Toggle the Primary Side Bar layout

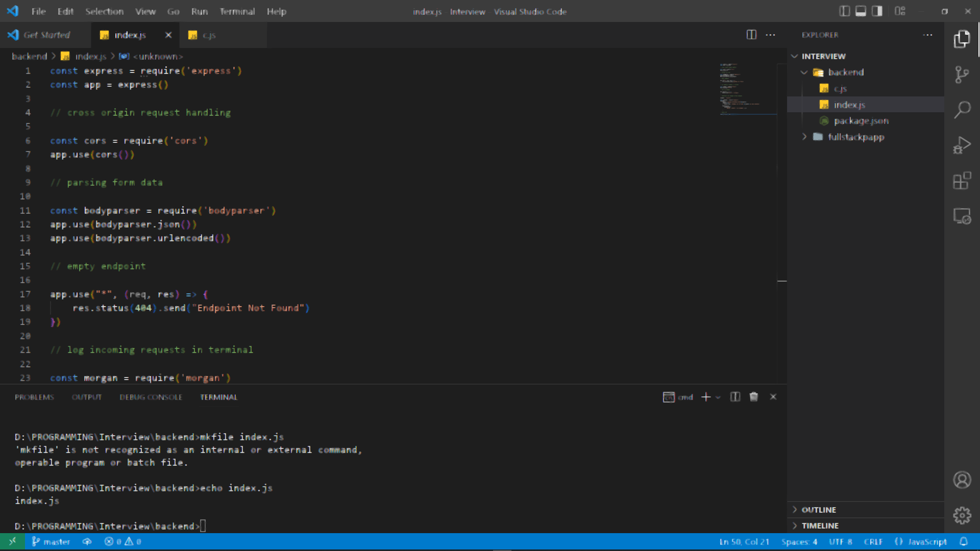click(845, 11)
